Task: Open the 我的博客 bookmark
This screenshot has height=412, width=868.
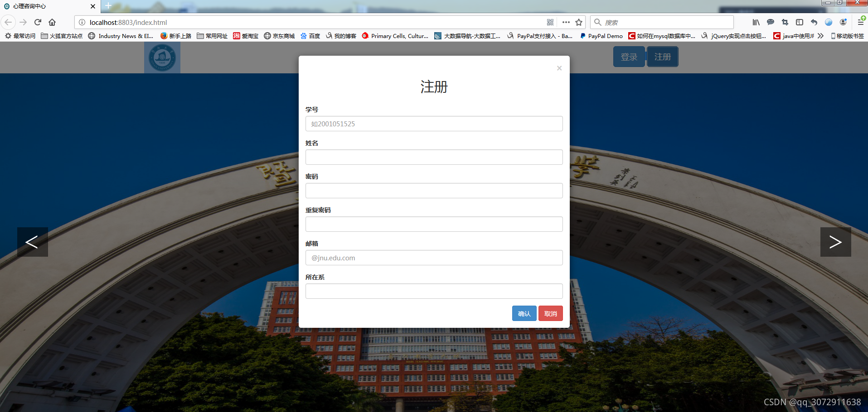Action: tap(341, 36)
